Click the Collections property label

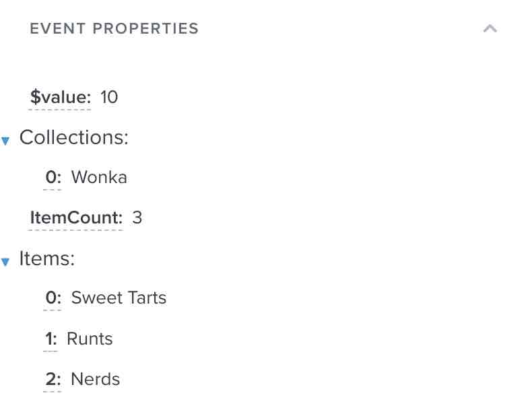[73, 137]
